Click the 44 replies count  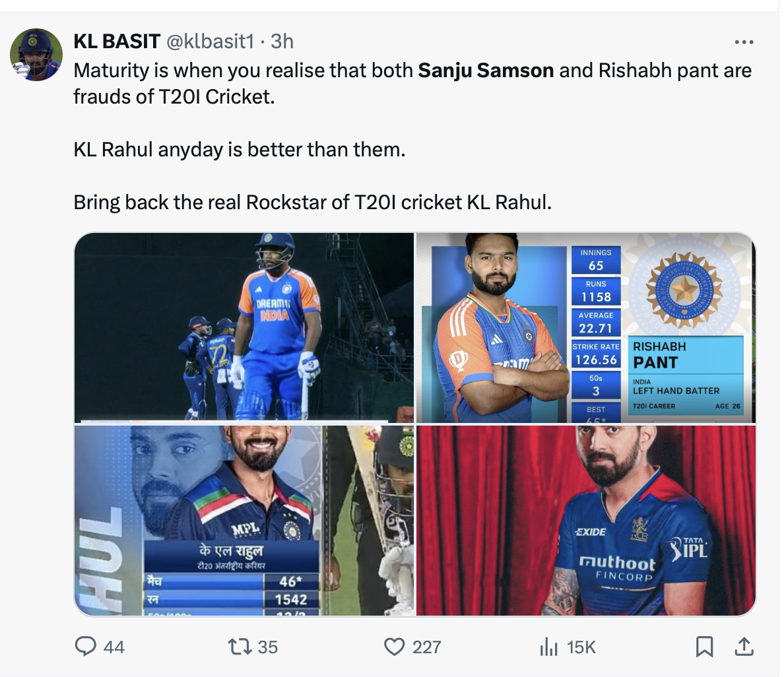coord(114,647)
